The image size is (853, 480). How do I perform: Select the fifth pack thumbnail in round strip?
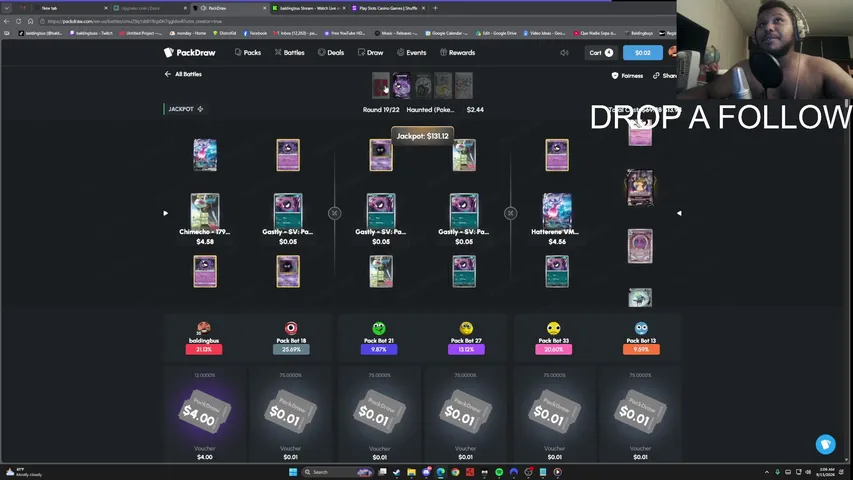coord(463,85)
